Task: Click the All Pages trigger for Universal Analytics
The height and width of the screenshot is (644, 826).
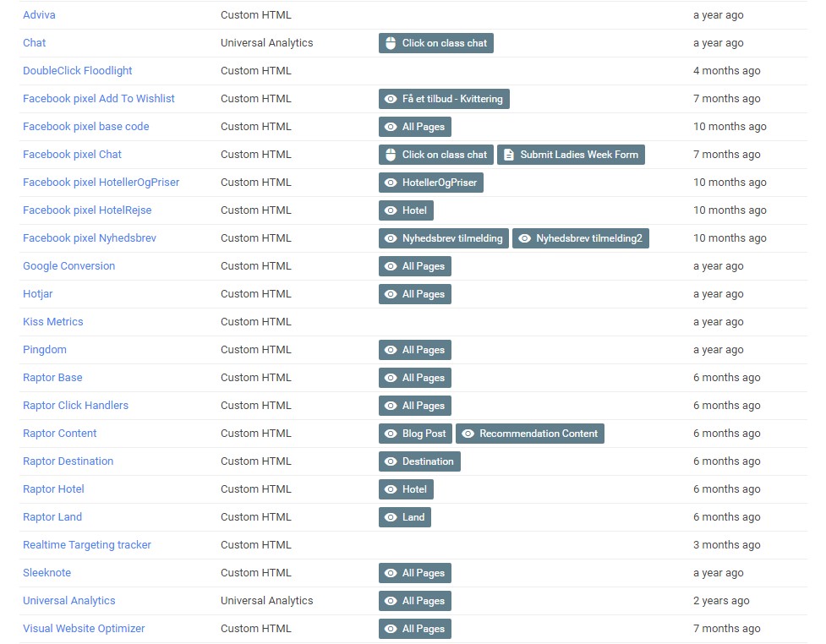Action: [415, 601]
